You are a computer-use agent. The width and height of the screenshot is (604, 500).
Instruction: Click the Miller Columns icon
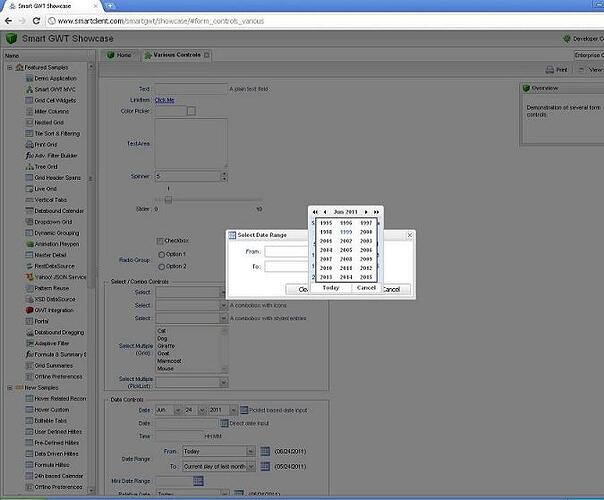pyautogui.click(x=29, y=111)
